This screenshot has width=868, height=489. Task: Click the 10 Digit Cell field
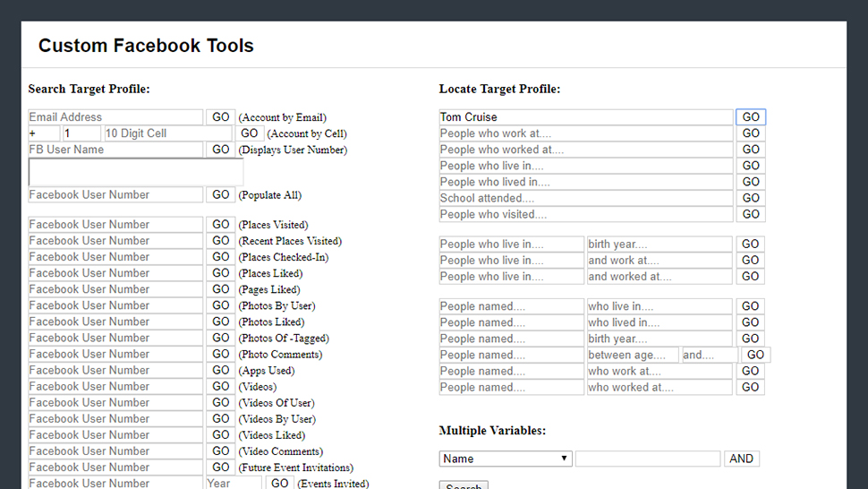tap(167, 133)
